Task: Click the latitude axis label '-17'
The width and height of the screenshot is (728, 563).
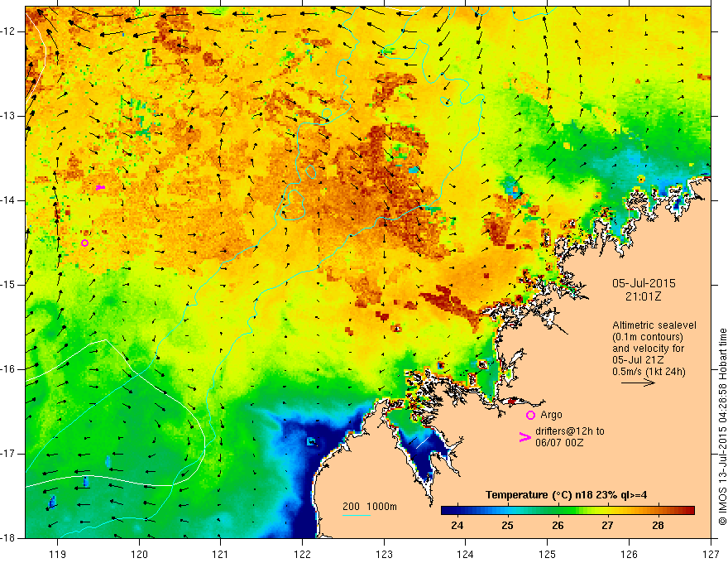Action: (8, 454)
